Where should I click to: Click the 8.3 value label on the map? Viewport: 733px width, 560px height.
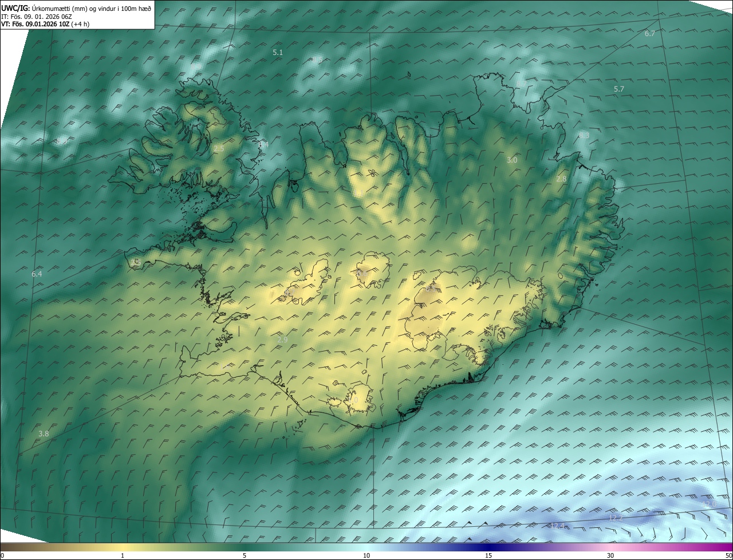pos(584,136)
